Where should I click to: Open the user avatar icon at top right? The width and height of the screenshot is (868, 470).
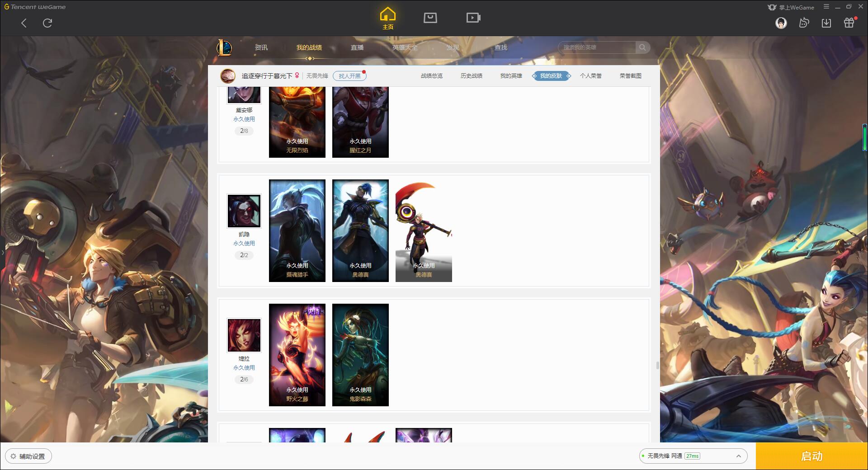coord(781,23)
